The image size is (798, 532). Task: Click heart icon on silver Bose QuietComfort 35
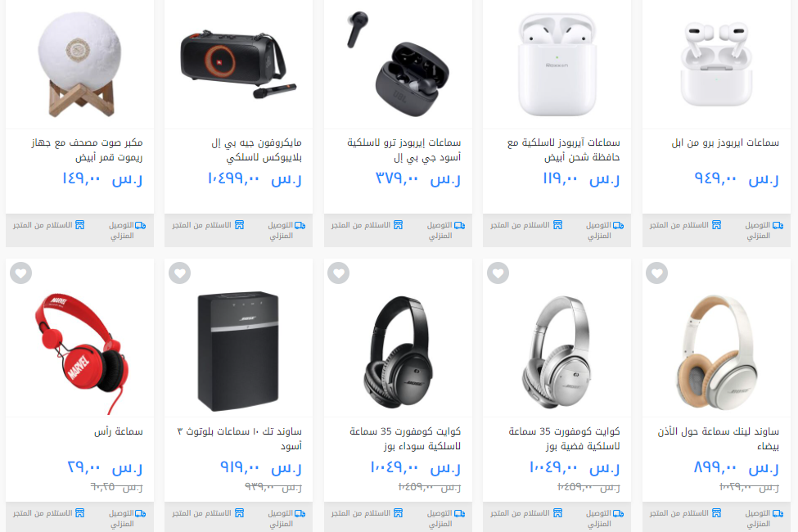coord(498,273)
